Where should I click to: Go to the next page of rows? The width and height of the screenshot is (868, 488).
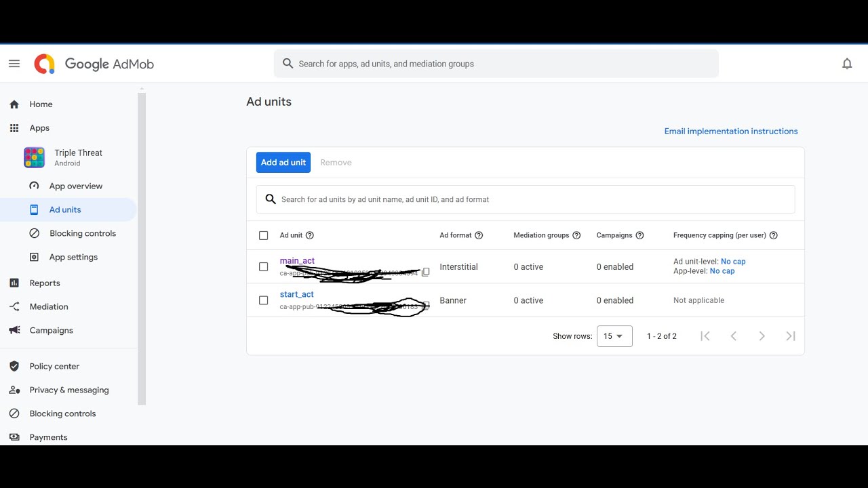[762, 336]
